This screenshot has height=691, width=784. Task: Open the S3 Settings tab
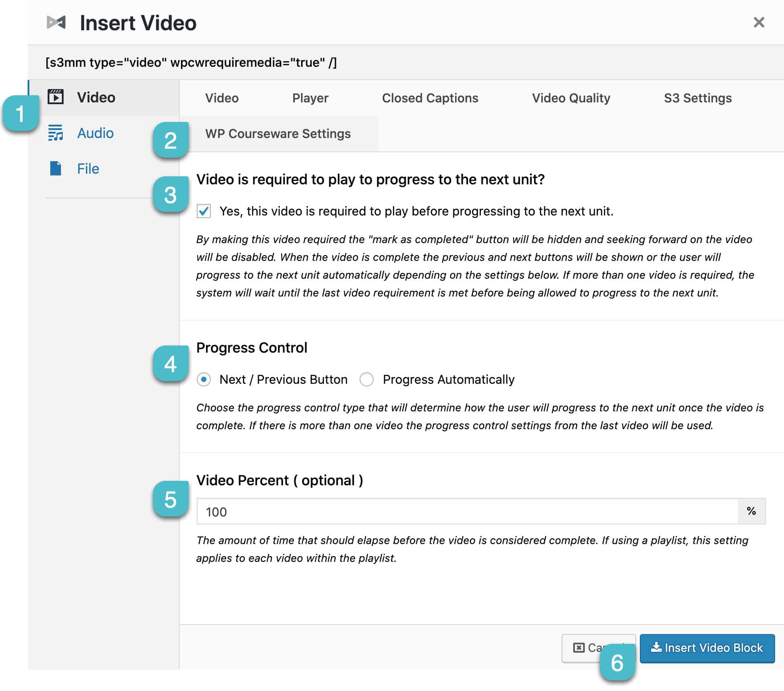[698, 98]
